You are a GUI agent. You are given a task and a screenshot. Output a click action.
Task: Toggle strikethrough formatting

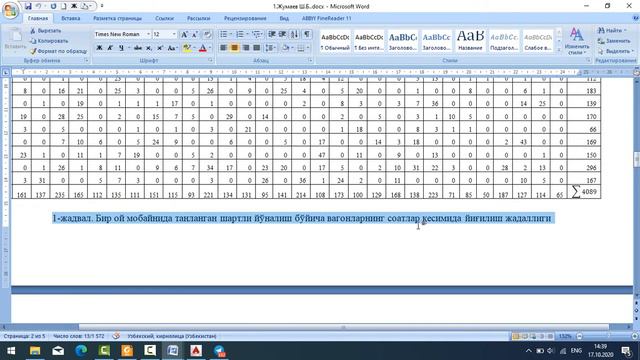138,48
